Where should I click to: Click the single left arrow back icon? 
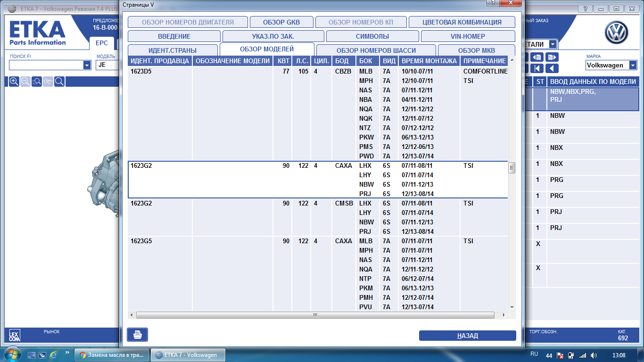pos(552,68)
